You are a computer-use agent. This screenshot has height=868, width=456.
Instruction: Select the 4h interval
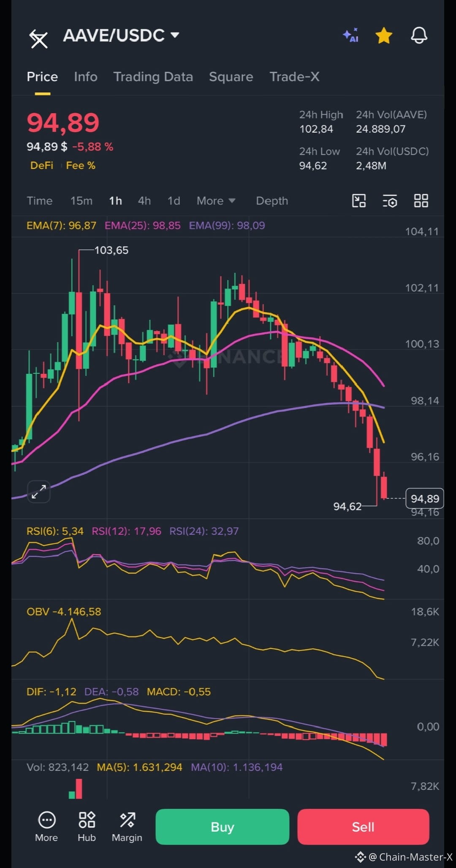click(x=144, y=201)
